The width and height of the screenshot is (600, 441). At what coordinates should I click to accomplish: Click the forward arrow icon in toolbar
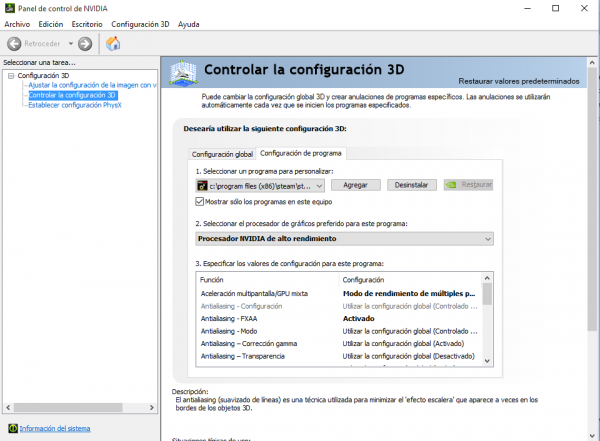point(85,44)
